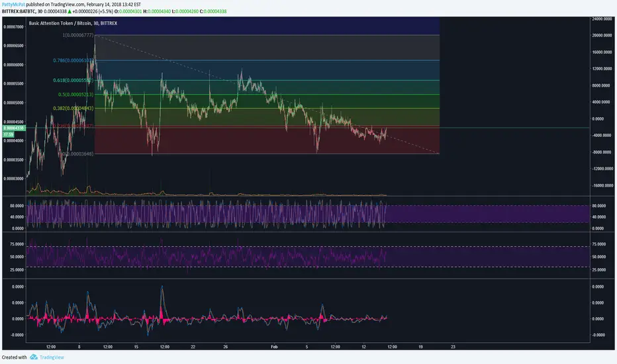Click the green current price tag on the left axis
617x364 pixels.
tap(14, 128)
